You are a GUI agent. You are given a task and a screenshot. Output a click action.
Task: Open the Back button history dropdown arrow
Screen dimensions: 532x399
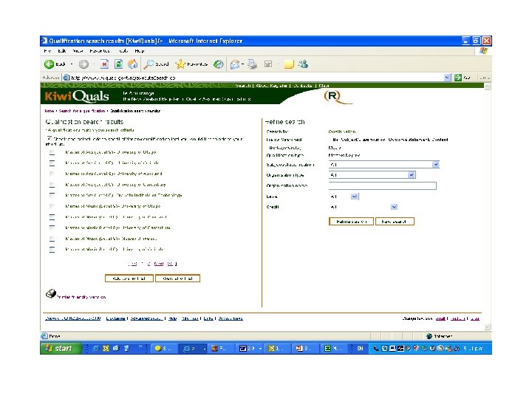[72, 64]
